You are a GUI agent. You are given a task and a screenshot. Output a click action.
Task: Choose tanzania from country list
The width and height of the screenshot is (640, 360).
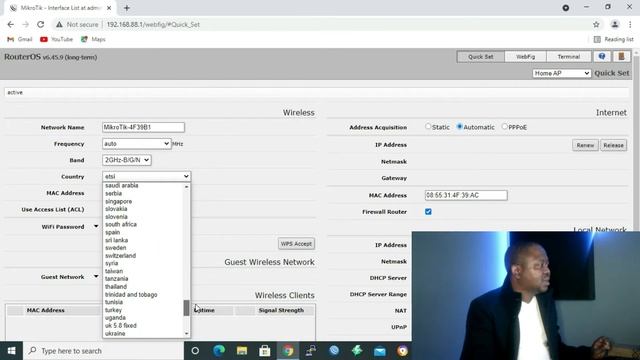[x=116, y=279]
